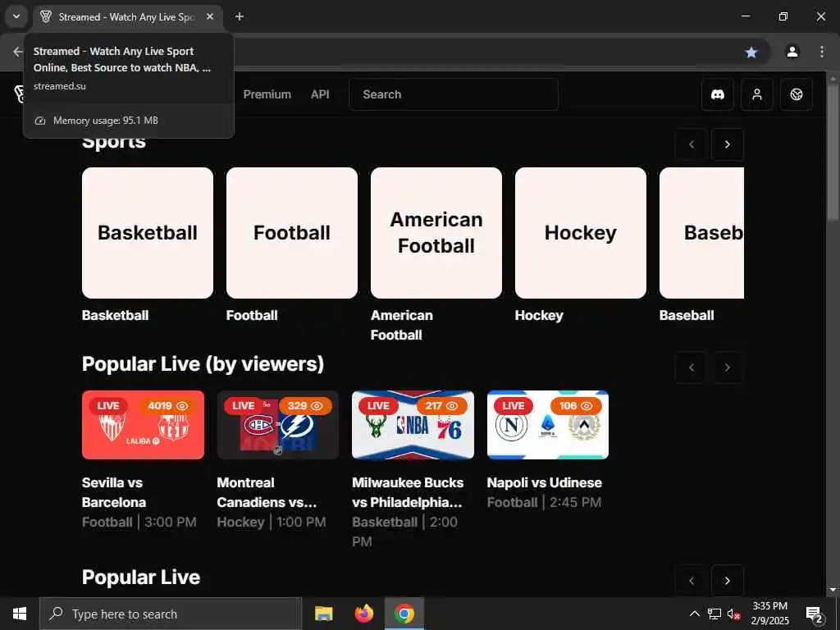Open the Hockey sport card
This screenshot has height=630, width=840.
point(581,232)
